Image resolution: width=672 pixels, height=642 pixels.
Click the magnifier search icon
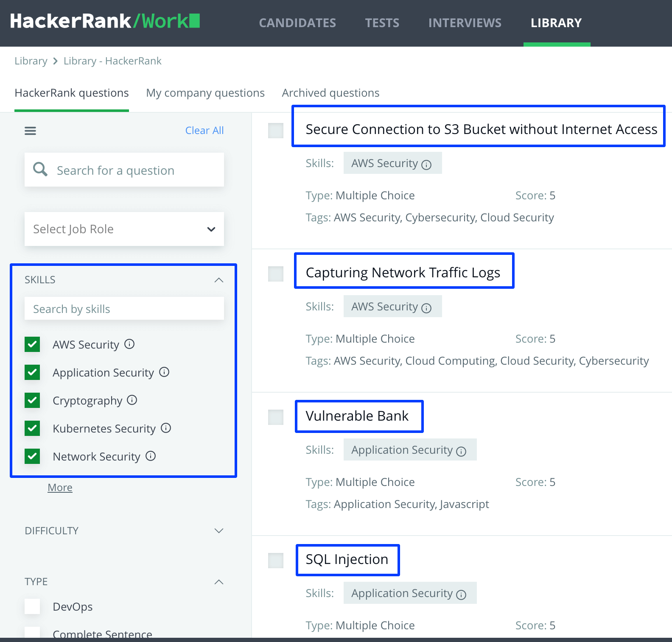point(40,169)
